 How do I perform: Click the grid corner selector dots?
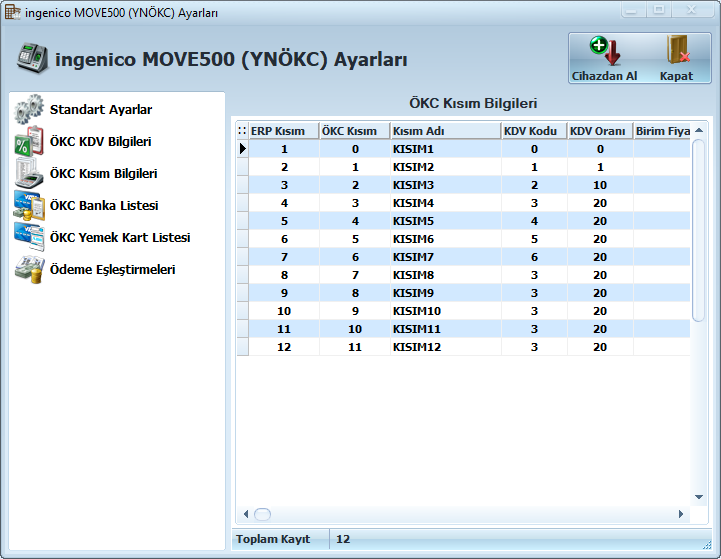(x=242, y=131)
